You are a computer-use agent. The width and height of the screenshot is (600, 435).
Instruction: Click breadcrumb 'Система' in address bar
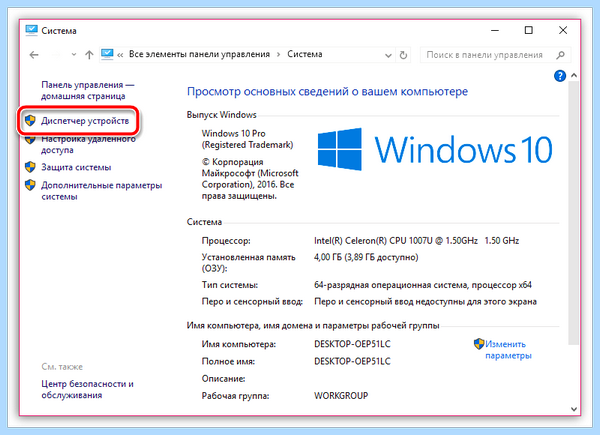305,54
